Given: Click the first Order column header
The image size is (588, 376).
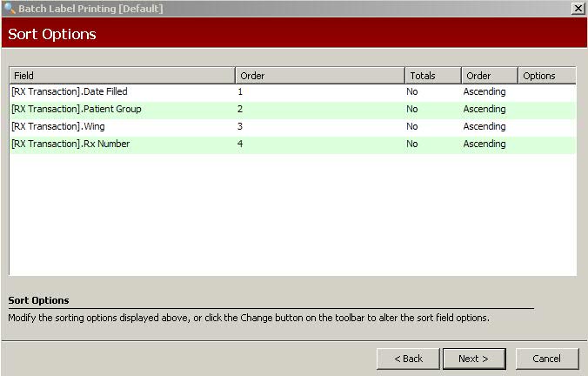Looking at the screenshot, I should [320, 76].
